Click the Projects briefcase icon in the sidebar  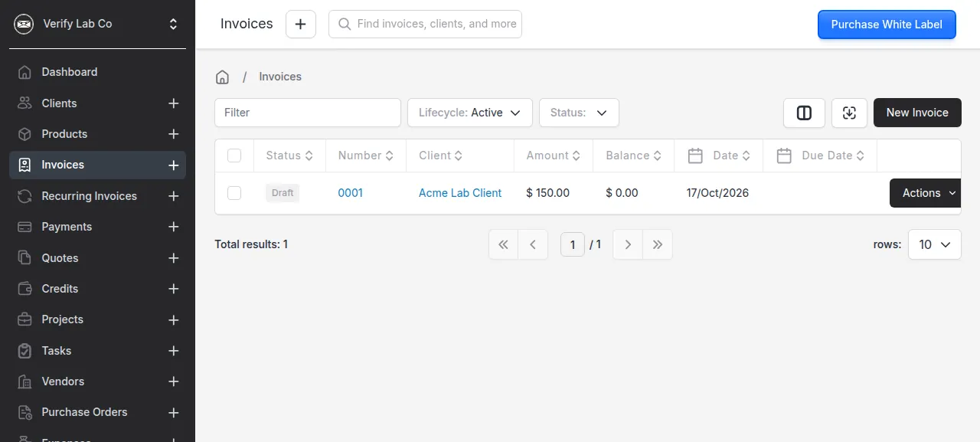25,319
